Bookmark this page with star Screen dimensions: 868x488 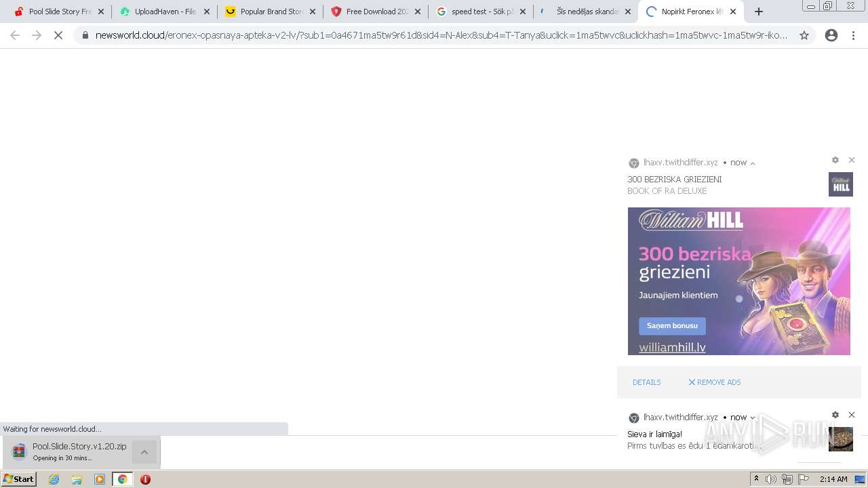tap(804, 35)
